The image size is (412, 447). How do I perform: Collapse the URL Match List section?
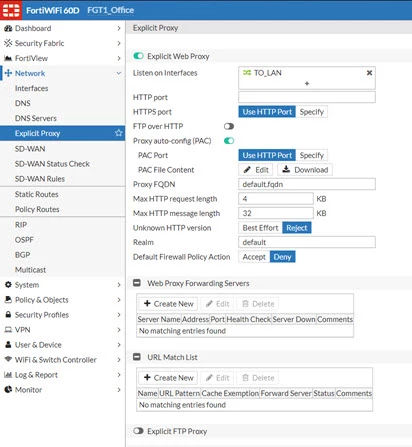[x=137, y=357]
